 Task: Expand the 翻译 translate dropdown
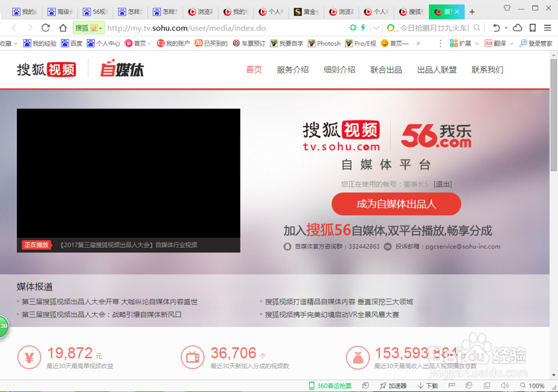pyautogui.click(x=498, y=43)
